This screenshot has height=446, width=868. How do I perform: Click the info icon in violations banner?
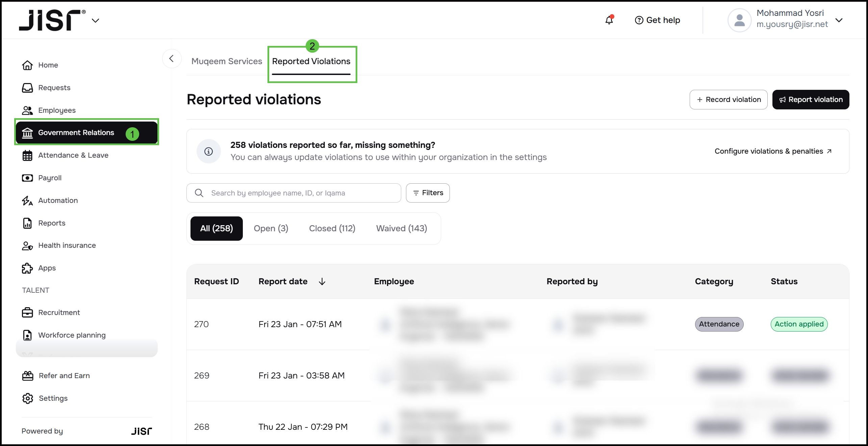209,151
